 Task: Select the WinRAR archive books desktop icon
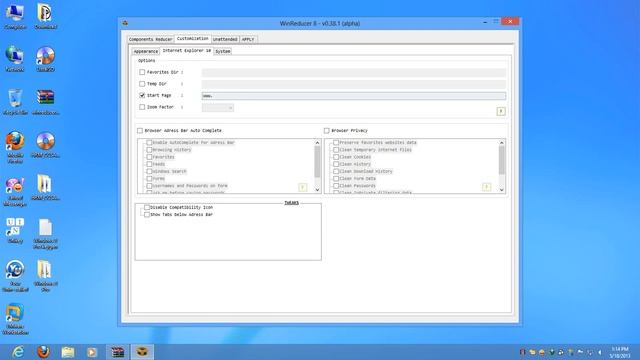point(45,102)
